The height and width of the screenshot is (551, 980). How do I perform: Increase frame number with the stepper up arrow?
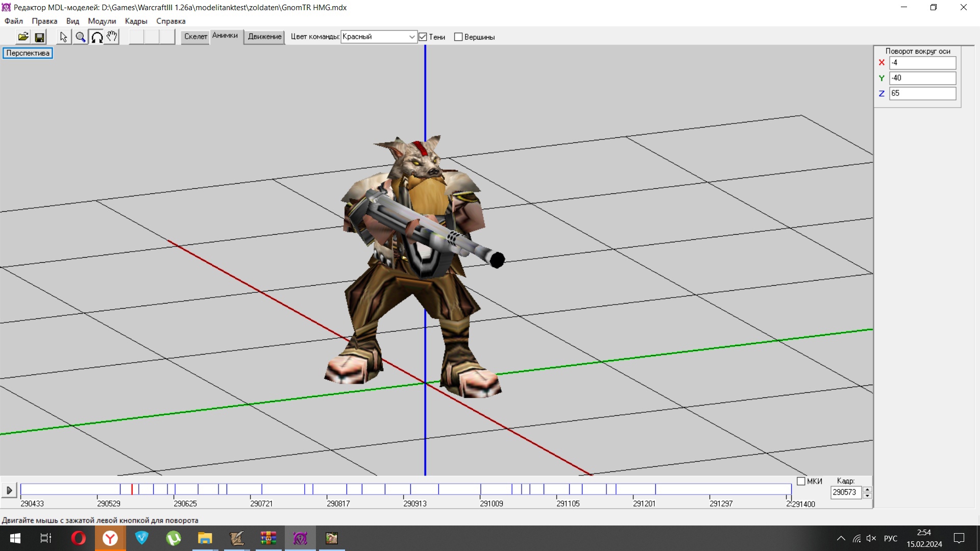point(867,489)
